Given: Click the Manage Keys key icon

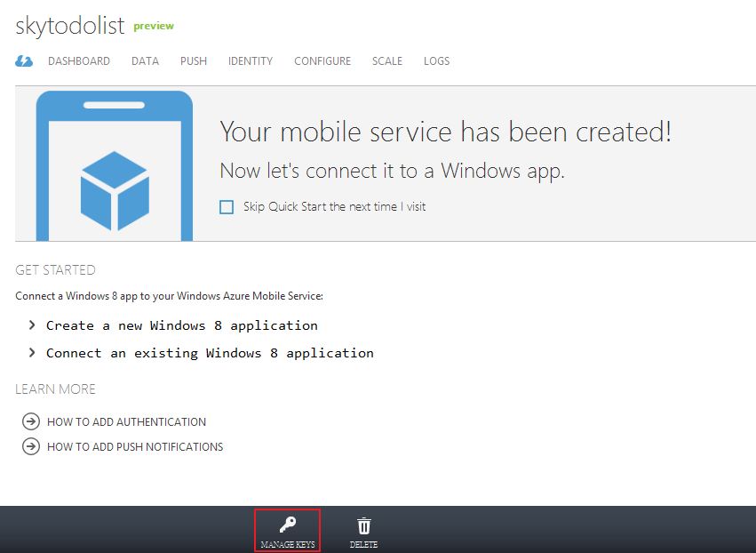Looking at the screenshot, I should pyautogui.click(x=288, y=525).
